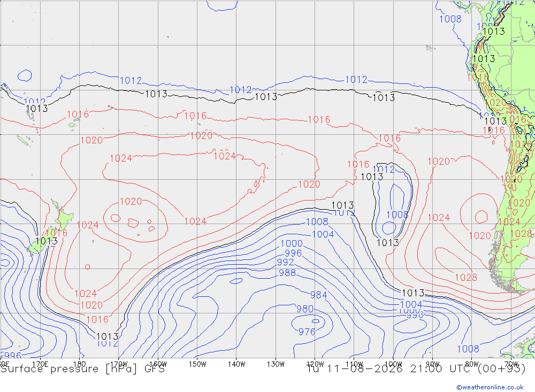
Task: Click the weatheronline.co.uk copyright link
Action: [490, 387]
